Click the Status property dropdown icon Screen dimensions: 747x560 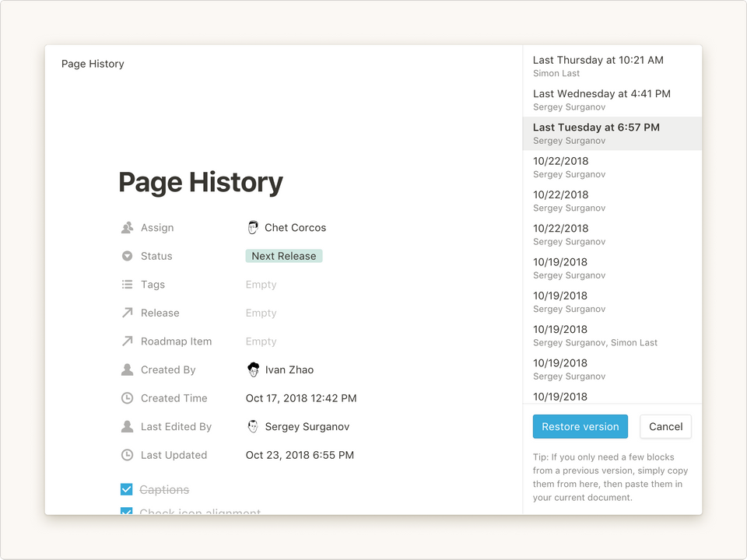coord(127,256)
